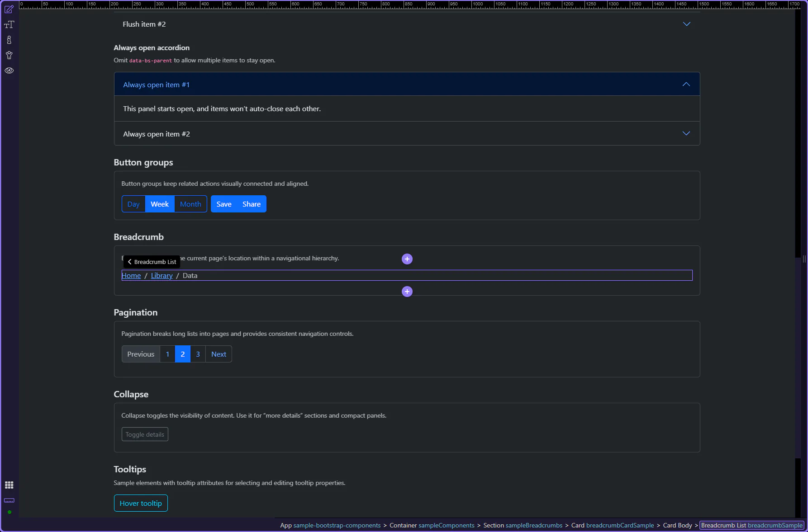Screen dimensions: 808x532
Task: Click the accessibility person icon in the sidebar
Action: (x=9, y=55)
